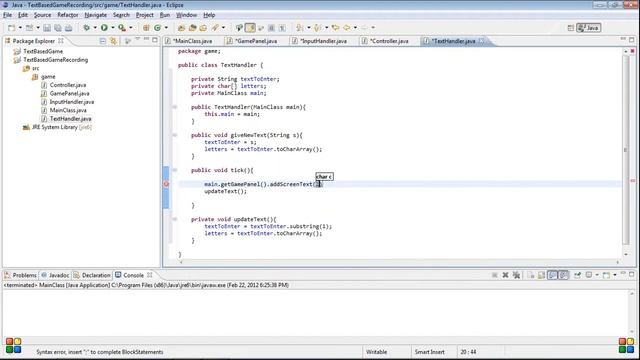Click the Search flashlight toolbar icon

tap(215, 28)
